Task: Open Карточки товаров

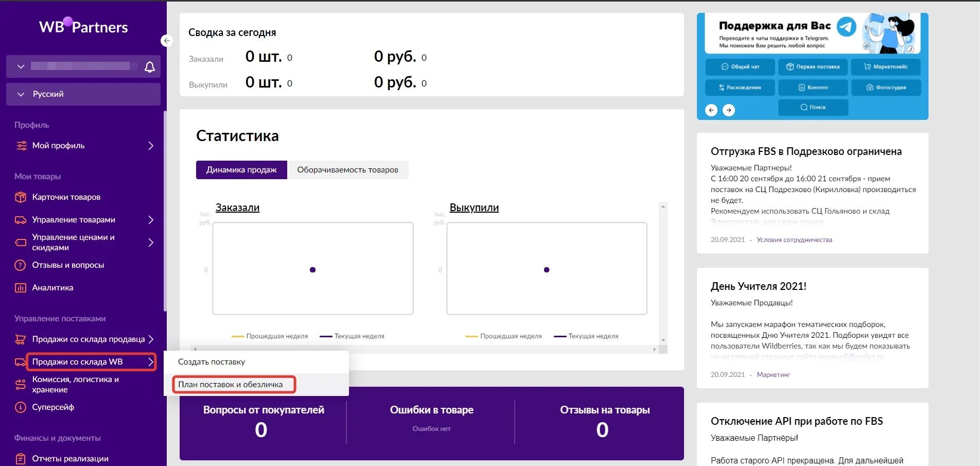Action: (66, 197)
